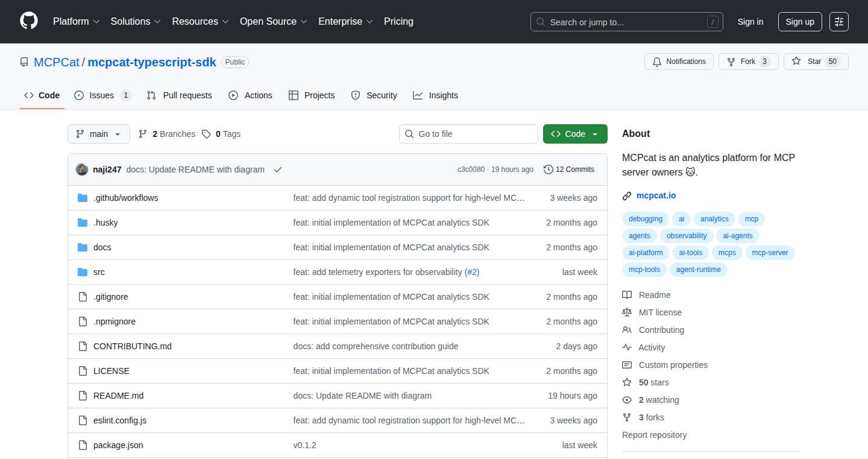
Task: Click the file icon next to package.json
Action: (x=83, y=445)
